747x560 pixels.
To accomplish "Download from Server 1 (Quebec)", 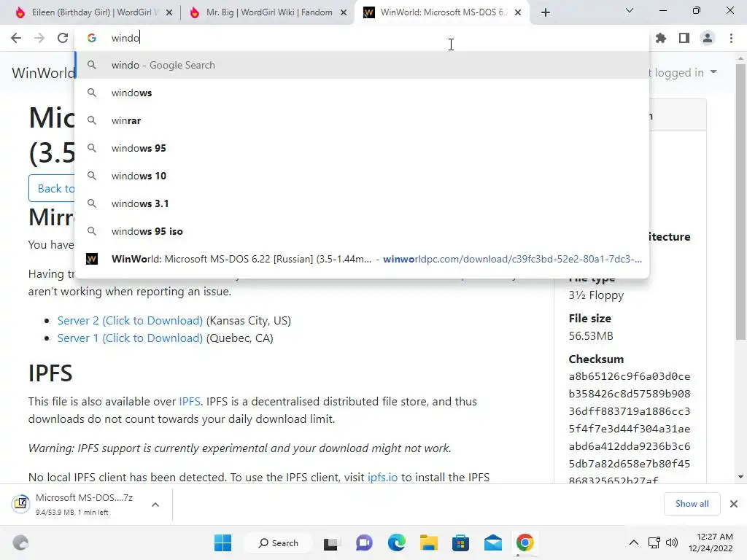I will click(130, 338).
